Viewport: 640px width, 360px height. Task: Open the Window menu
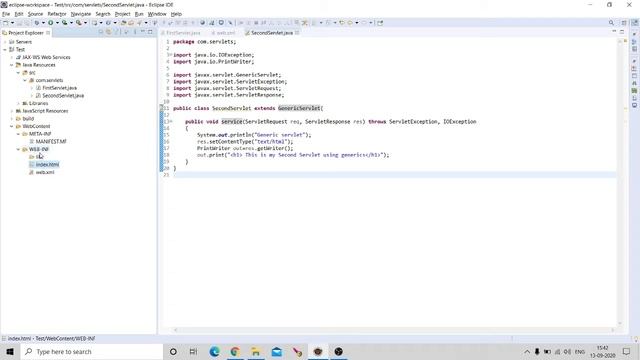click(157, 14)
